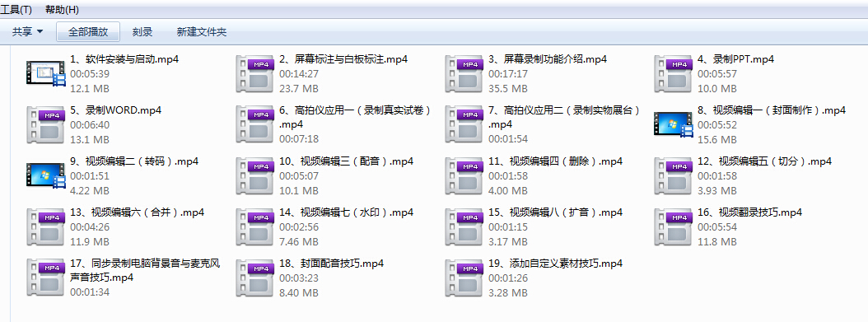Select MP4 icon of 视频编辑五（切分）
This screenshot has height=322, width=868.
point(673,175)
